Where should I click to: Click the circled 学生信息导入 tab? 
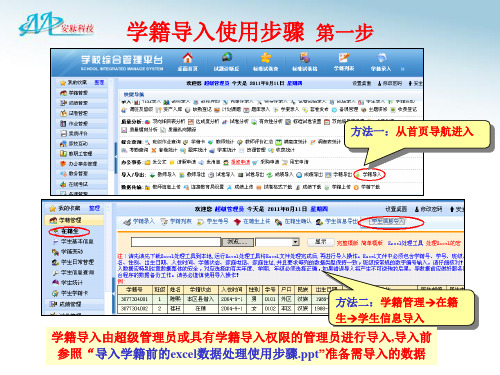pos(387,221)
